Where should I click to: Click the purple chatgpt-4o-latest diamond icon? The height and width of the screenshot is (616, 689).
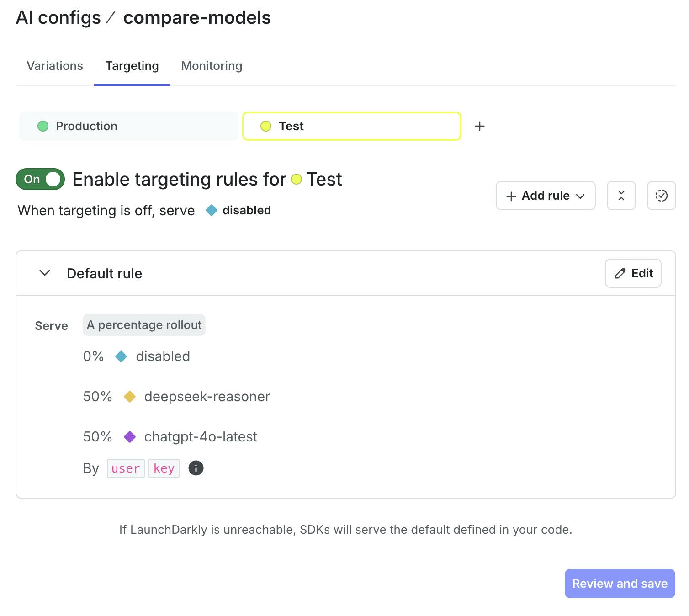coord(130,437)
